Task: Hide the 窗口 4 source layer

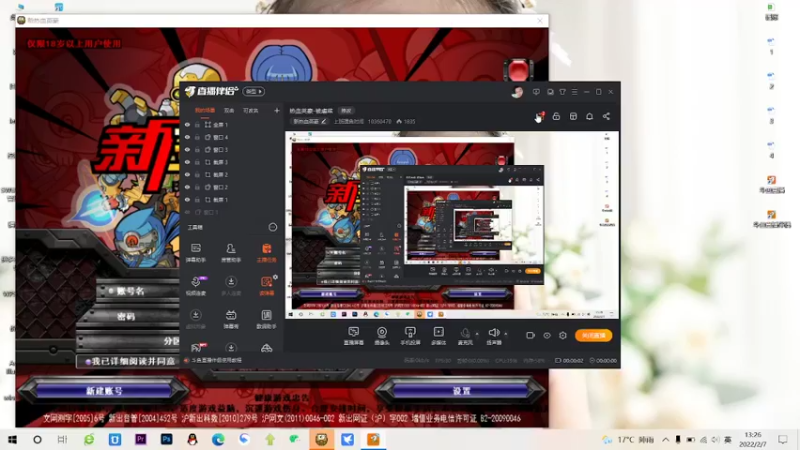Action: click(x=187, y=137)
